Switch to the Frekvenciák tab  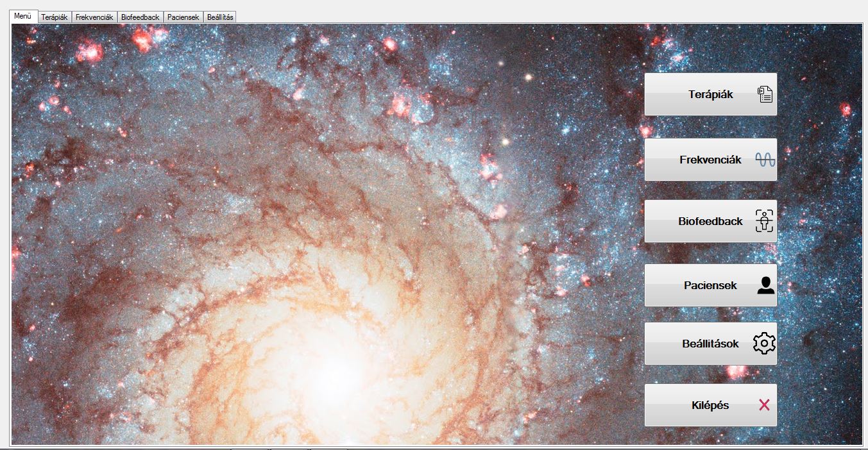[94, 17]
